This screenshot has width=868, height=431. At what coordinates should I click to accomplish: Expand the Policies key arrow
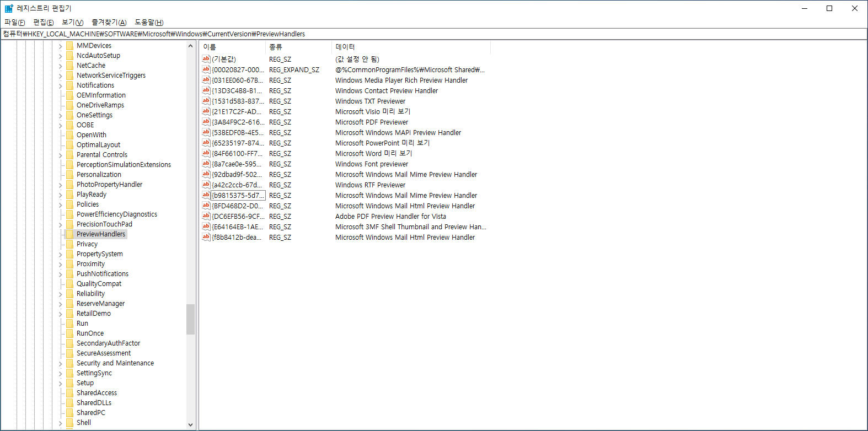tap(61, 204)
